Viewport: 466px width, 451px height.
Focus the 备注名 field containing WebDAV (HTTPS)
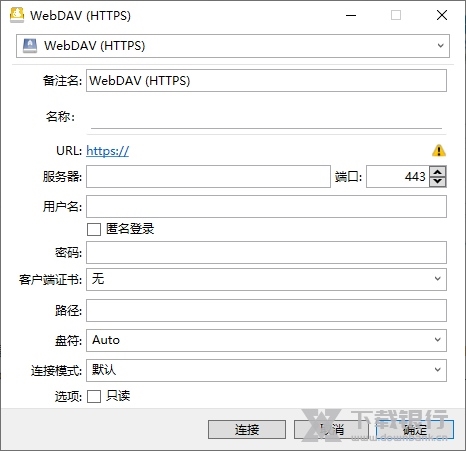[266, 80]
